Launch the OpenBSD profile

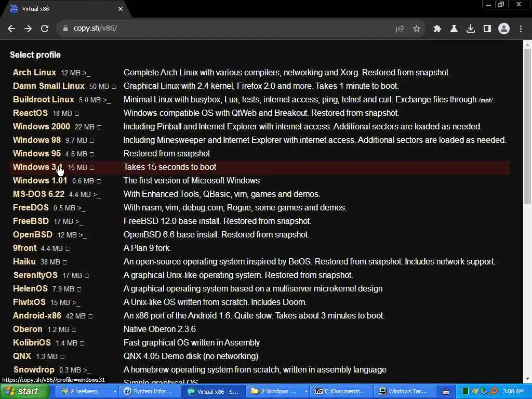pos(33,235)
